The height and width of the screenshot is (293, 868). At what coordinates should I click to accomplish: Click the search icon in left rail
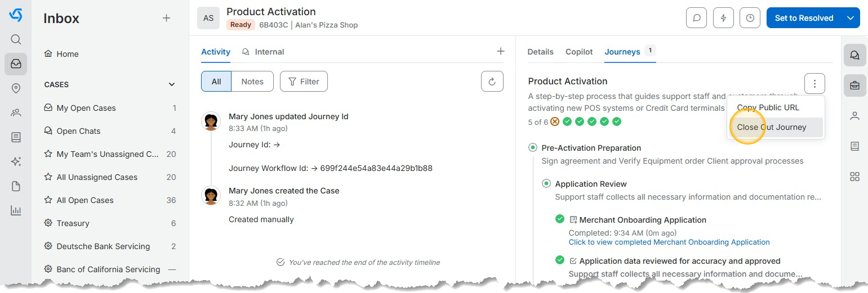point(16,39)
